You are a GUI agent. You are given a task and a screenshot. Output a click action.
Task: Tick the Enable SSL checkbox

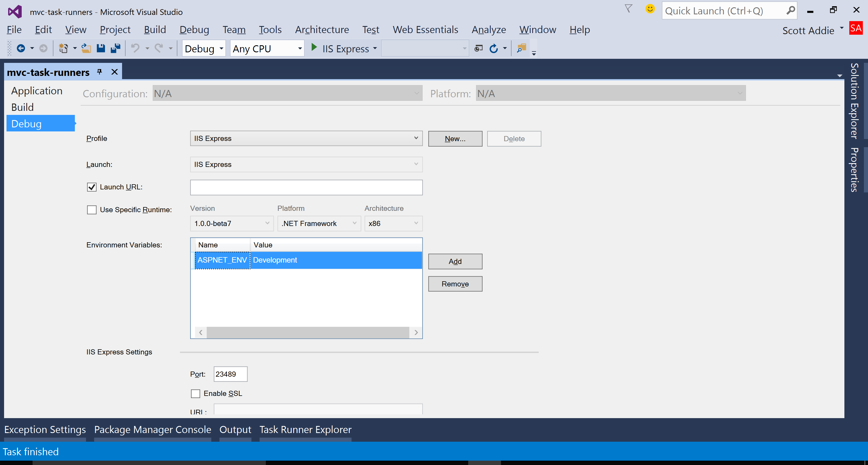tap(195, 394)
